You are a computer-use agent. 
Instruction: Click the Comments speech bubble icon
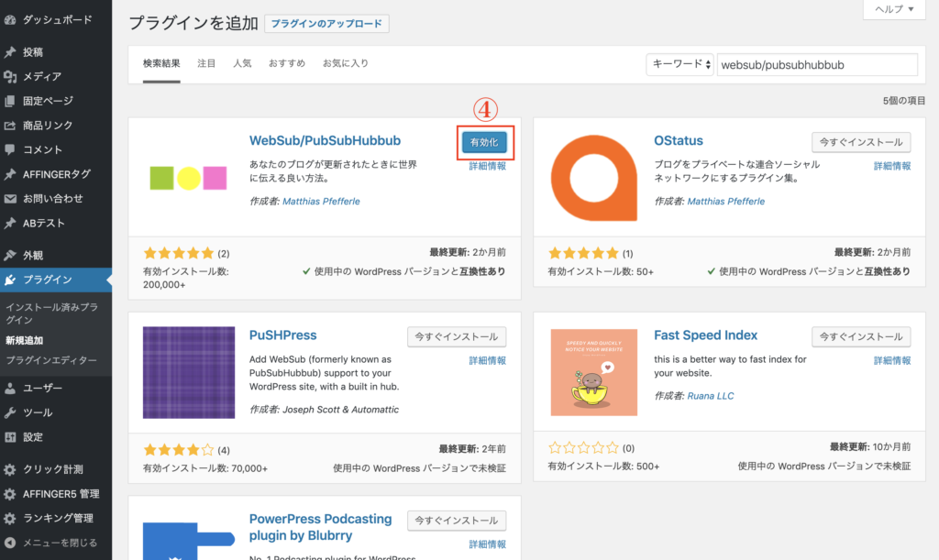(x=10, y=149)
